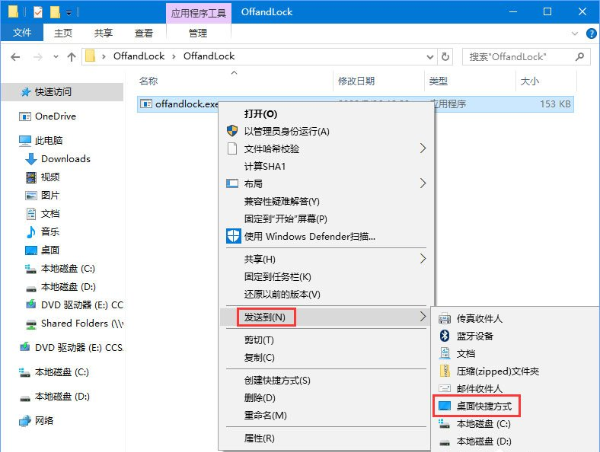Choose 重命名(M) menu entry
600x452 pixels.
326,415
